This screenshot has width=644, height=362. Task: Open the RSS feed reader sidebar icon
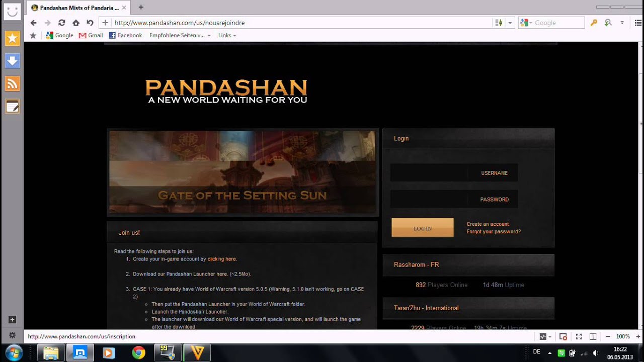point(12,83)
